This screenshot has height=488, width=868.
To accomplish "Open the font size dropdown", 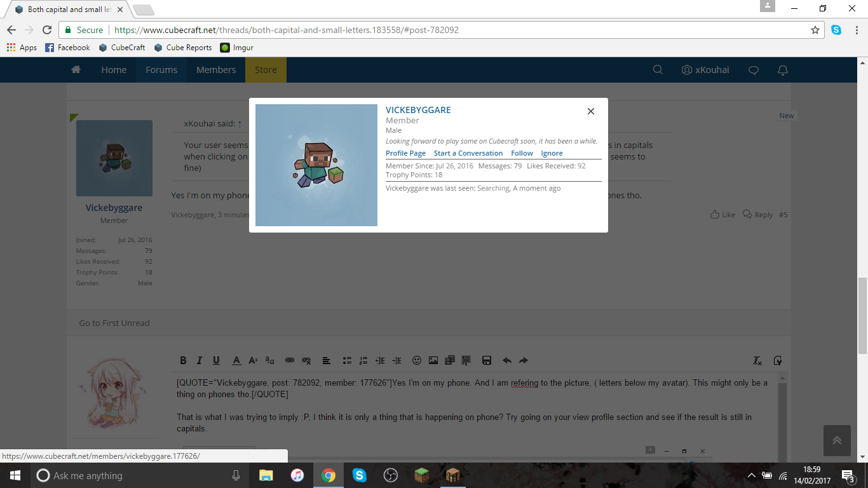I will tap(253, 360).
